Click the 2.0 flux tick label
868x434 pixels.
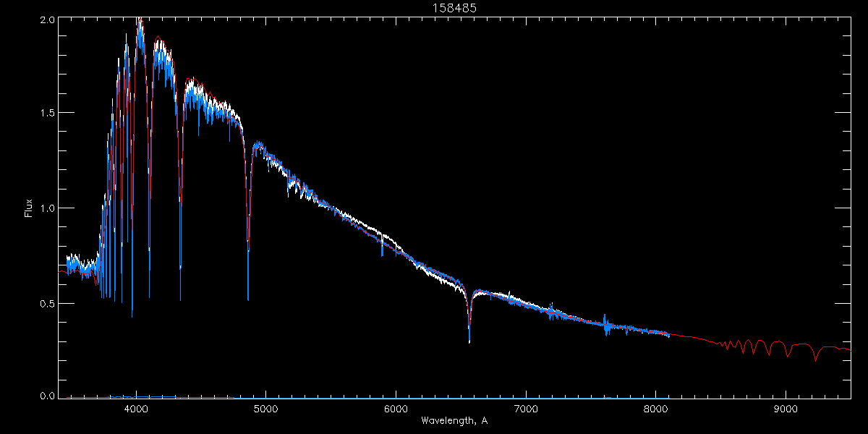[x=48, y=20]
